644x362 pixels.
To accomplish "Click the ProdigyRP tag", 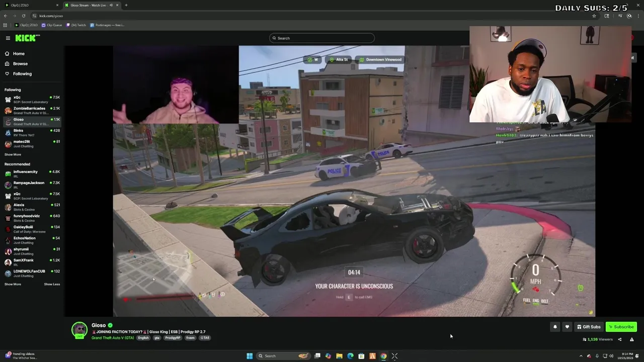I will coord(173,338).
